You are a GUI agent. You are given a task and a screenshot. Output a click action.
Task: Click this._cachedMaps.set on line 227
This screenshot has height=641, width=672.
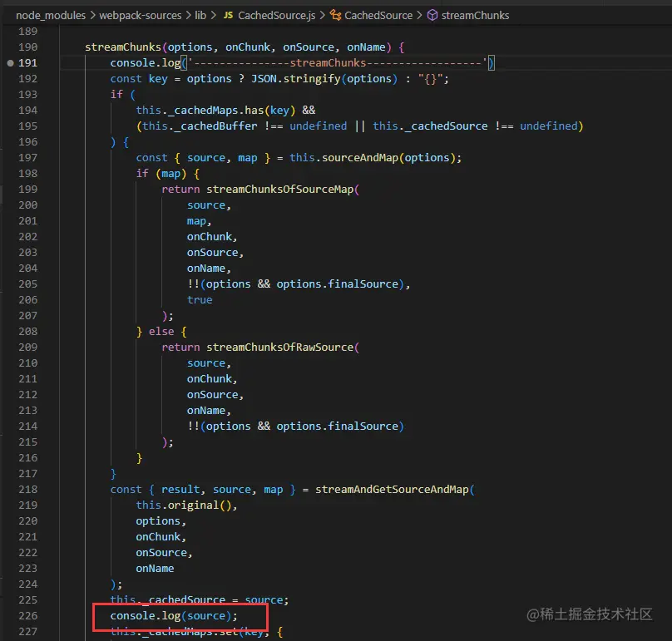click(x=174, y=632)
